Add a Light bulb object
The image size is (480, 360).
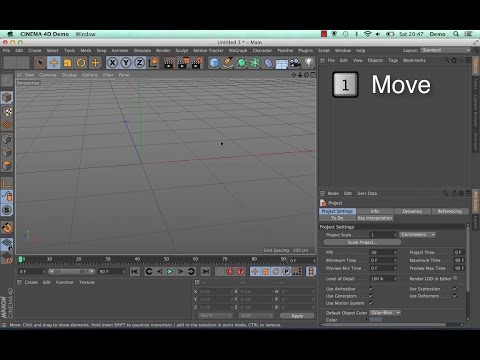[309, 63]
